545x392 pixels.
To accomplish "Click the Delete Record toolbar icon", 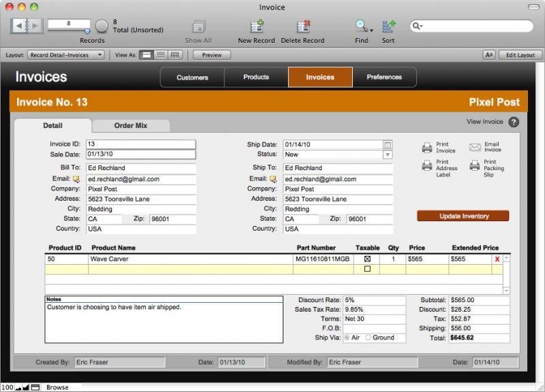I will pyautogui.click(x=303, y=27).
